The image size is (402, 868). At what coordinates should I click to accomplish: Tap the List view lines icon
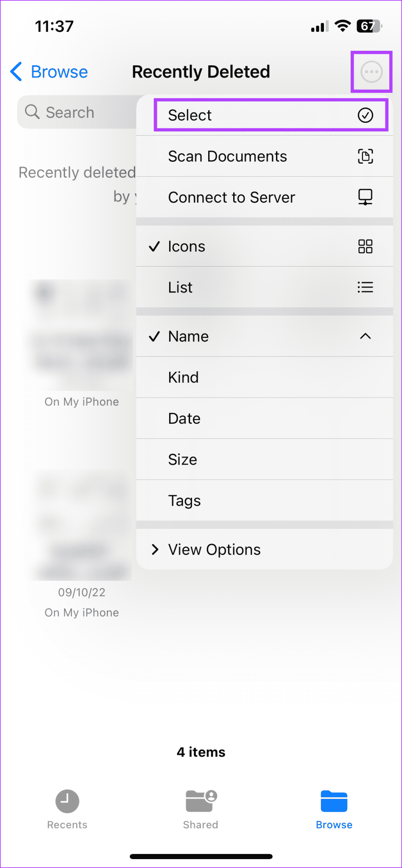[366, 287]
